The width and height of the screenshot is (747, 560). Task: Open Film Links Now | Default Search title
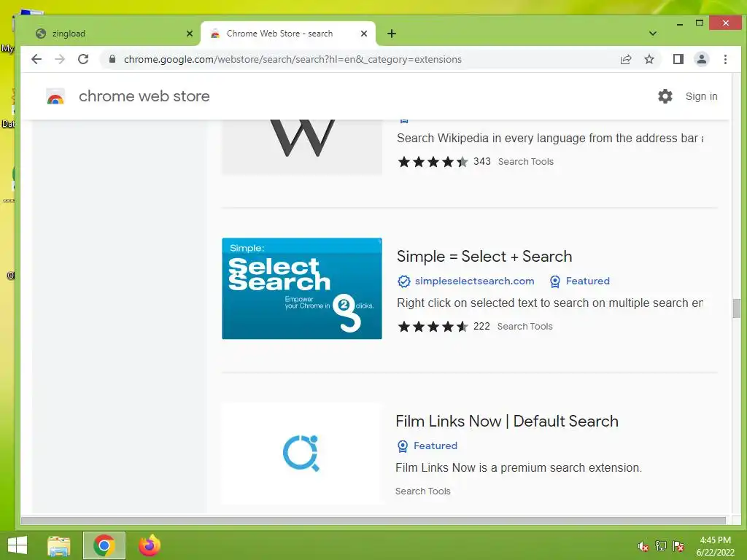click(x=507, y=421)
